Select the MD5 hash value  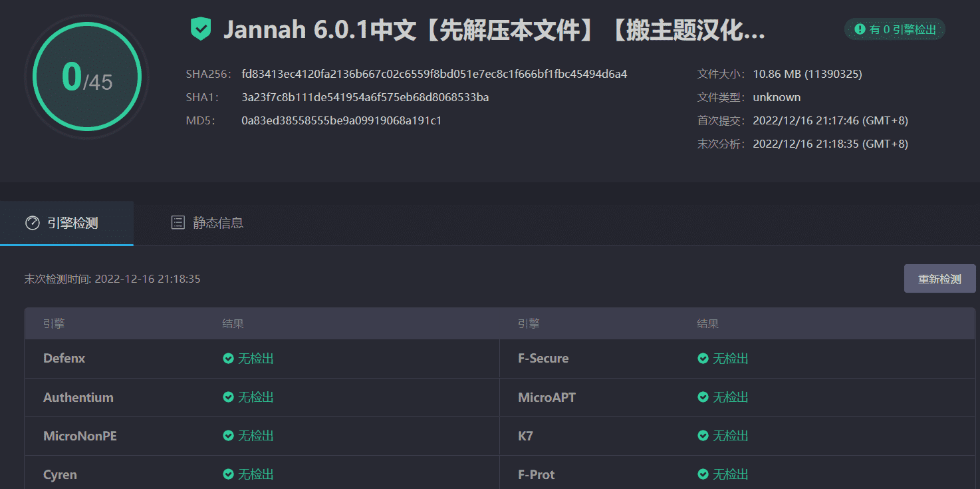click(342, 120)
